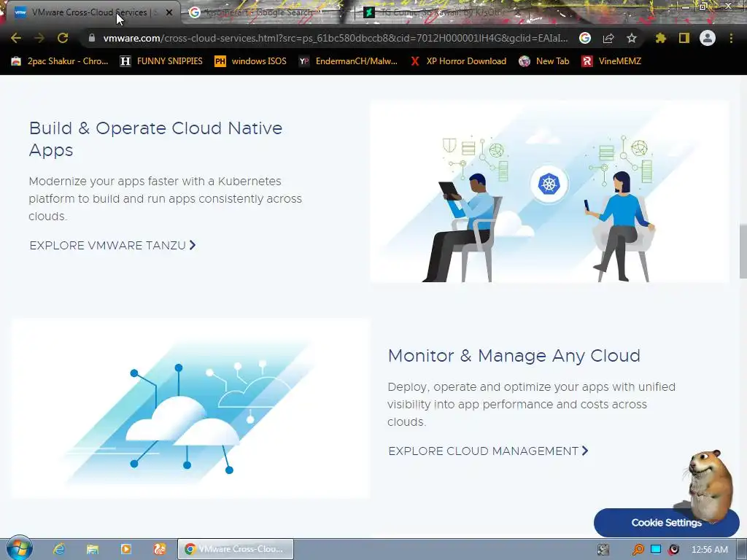Click the leftmost gray system tray icon
This screenshot has width=747, height=560.
[x=603, y=550]
